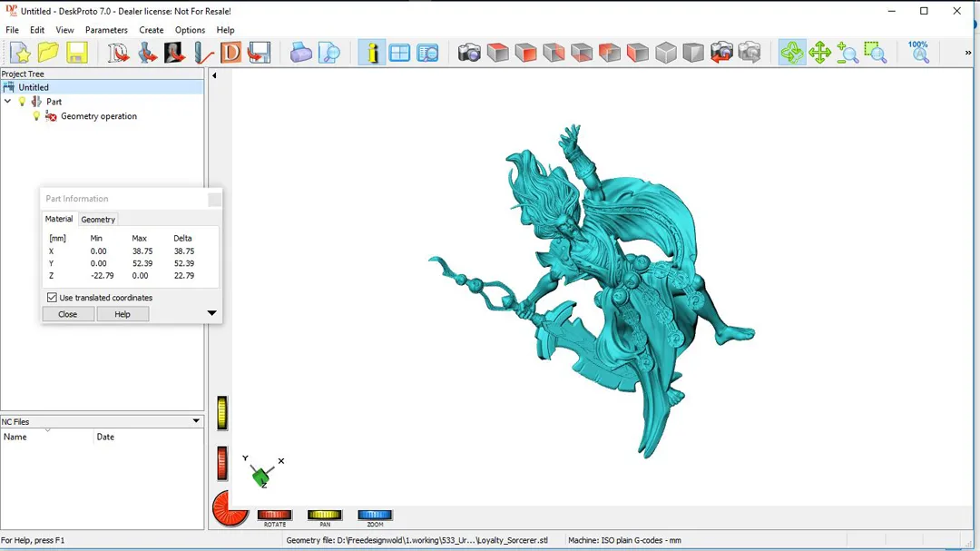The height and width of the screenshot is (551, 980).
Task: Click the camera icon with red back arrow
Action: [721, 53]
